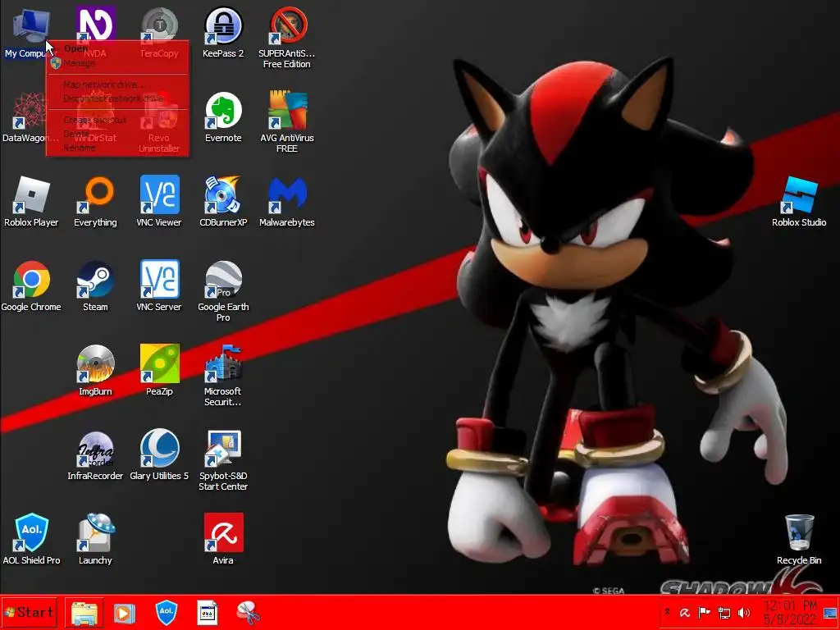The image size is (840, 630).
Task: Select the Evernote elephant desktop icon
Action: click(x=223, y=117)
